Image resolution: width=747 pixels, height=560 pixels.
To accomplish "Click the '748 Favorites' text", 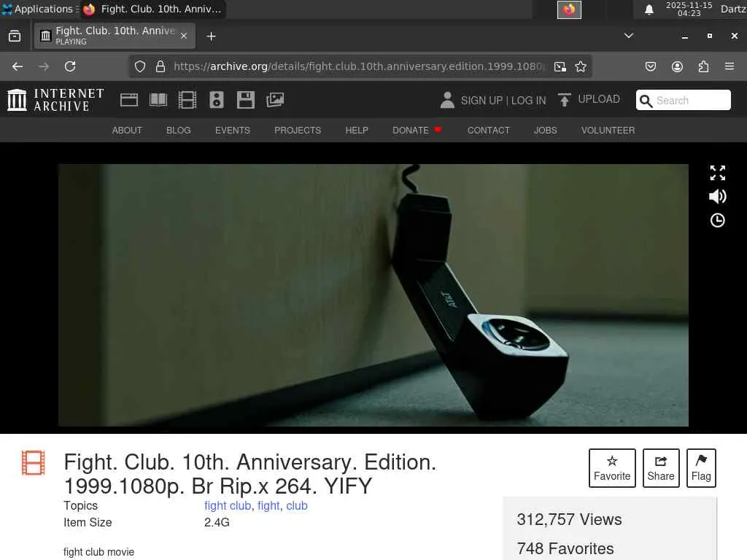I will tap(565, 548).
